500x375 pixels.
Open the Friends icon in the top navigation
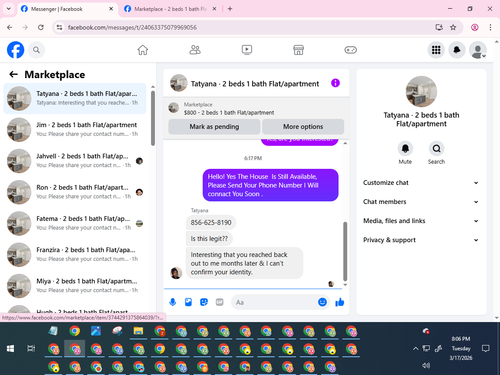point(195,50)
